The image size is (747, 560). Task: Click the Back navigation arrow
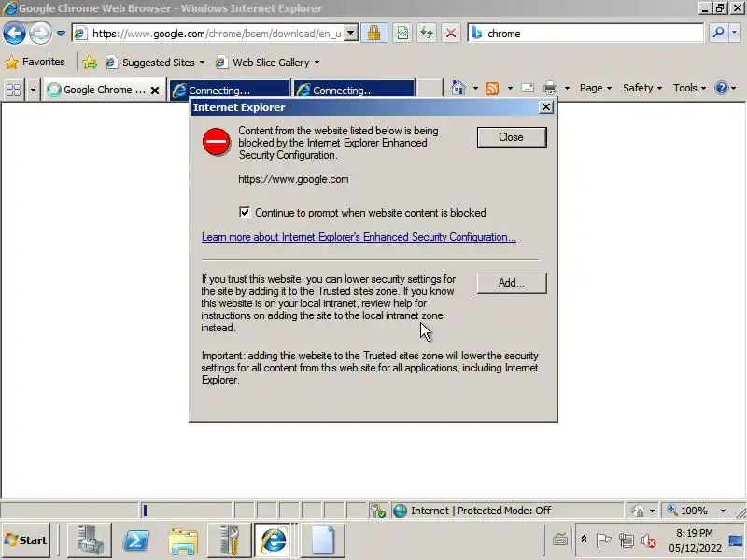tap(14, 34)
